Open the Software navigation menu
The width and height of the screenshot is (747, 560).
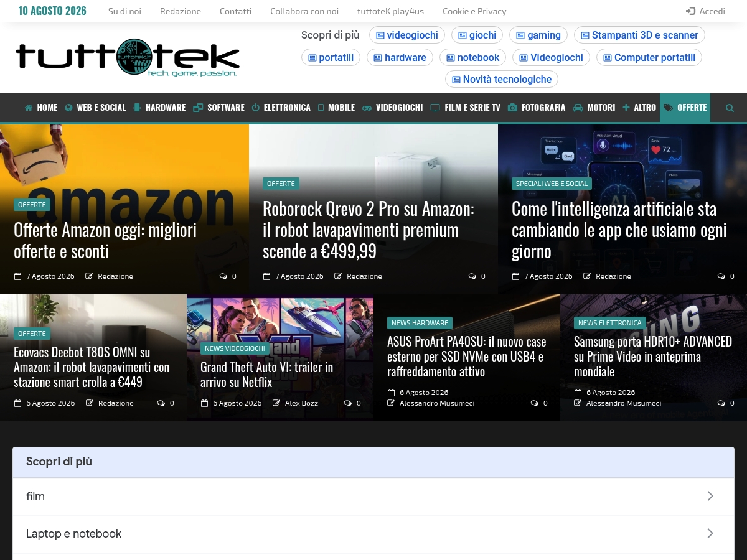coord(218,108)
